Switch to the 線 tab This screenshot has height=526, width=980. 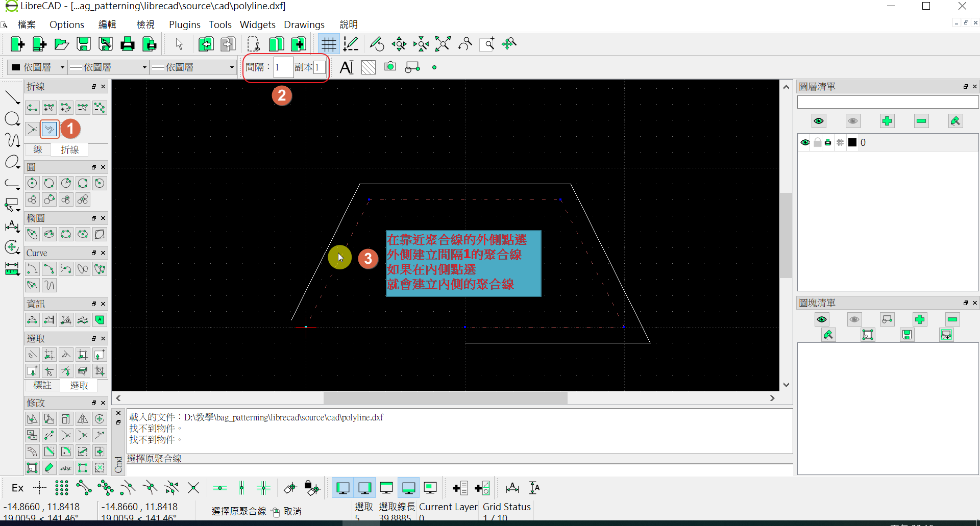coord(38,149)
